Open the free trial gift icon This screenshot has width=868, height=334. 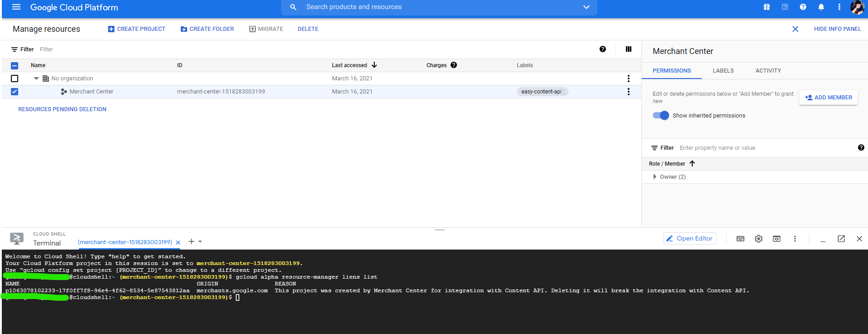(x=767, y=7)
